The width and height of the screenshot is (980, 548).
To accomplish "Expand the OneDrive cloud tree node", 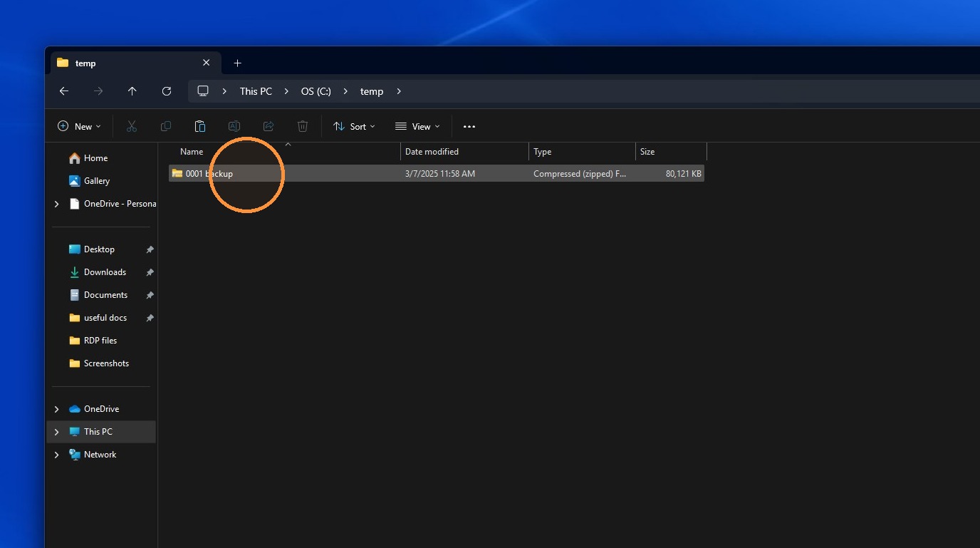I will click(x=57, y=409).
